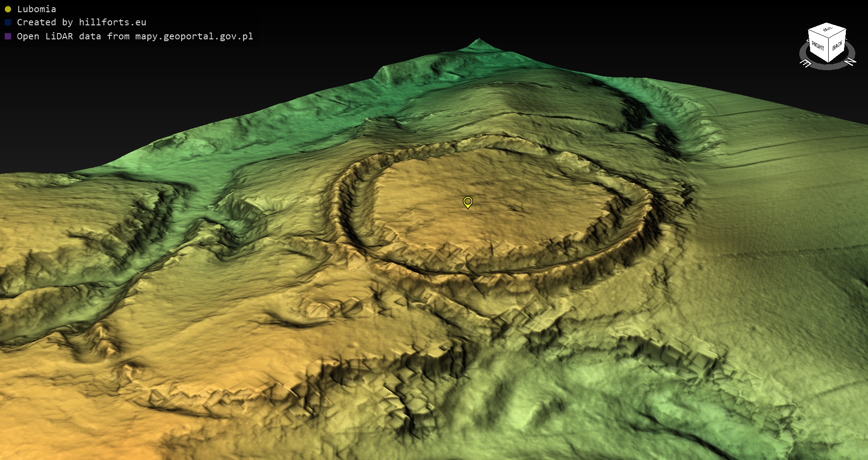The width and height of the screenshot is (868, 460).
Task: Click the words 'Created by' in legend
Action: [45, 22]
